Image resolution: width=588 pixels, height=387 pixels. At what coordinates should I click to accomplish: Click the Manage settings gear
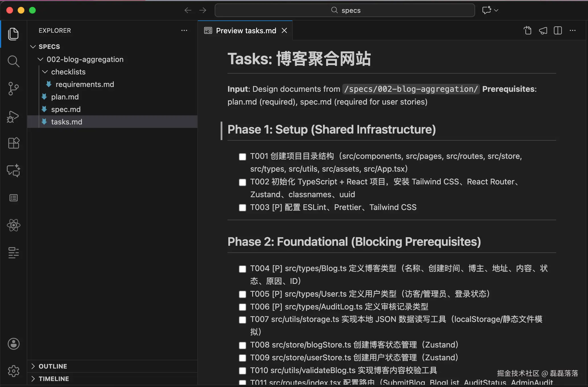tap(13, 371)
